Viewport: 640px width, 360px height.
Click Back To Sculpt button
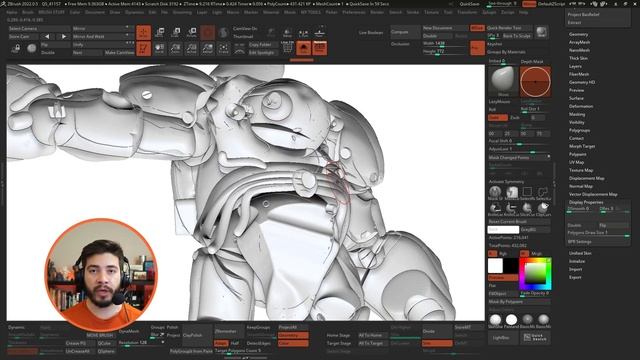pyautogui.click(x=517, y=36)
